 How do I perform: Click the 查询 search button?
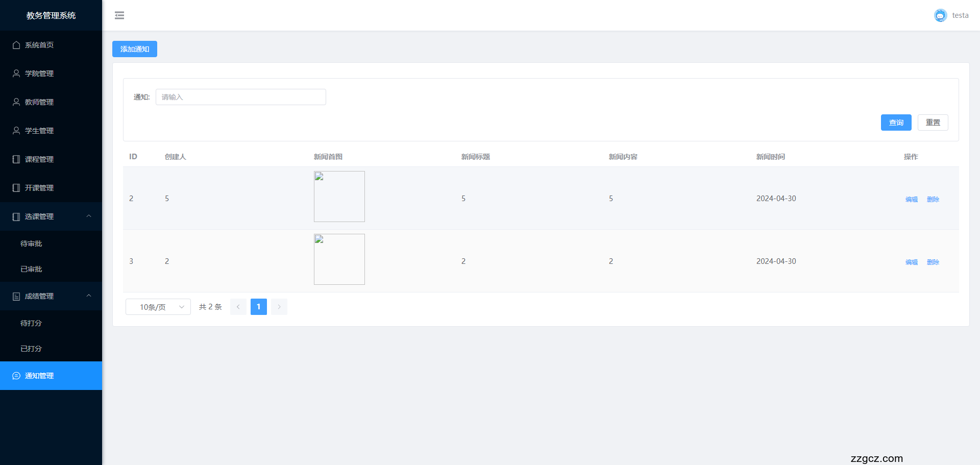(x=896, y=123)
